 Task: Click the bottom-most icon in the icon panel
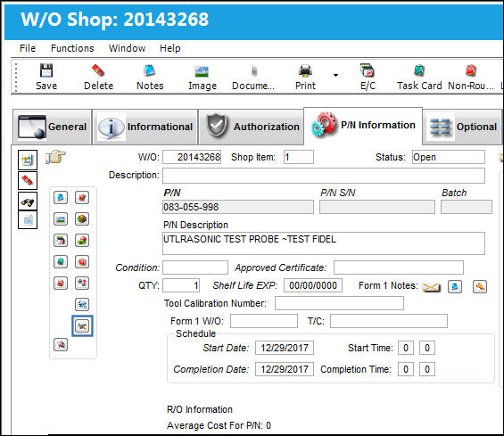pos(61,345)
